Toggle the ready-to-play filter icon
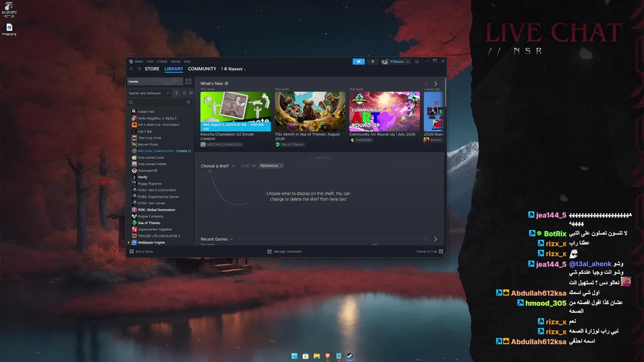 (x=191, y=93)
